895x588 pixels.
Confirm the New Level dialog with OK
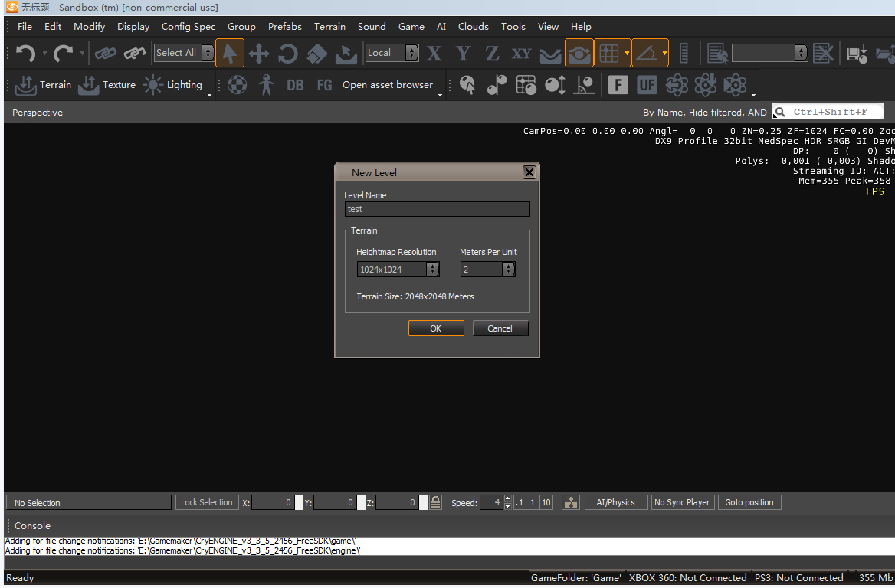point(436,328)
